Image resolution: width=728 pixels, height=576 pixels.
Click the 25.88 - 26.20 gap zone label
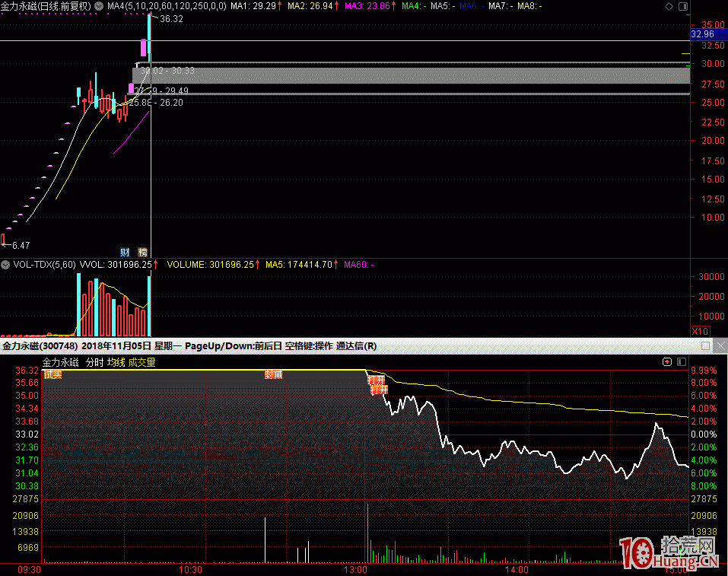156,103
